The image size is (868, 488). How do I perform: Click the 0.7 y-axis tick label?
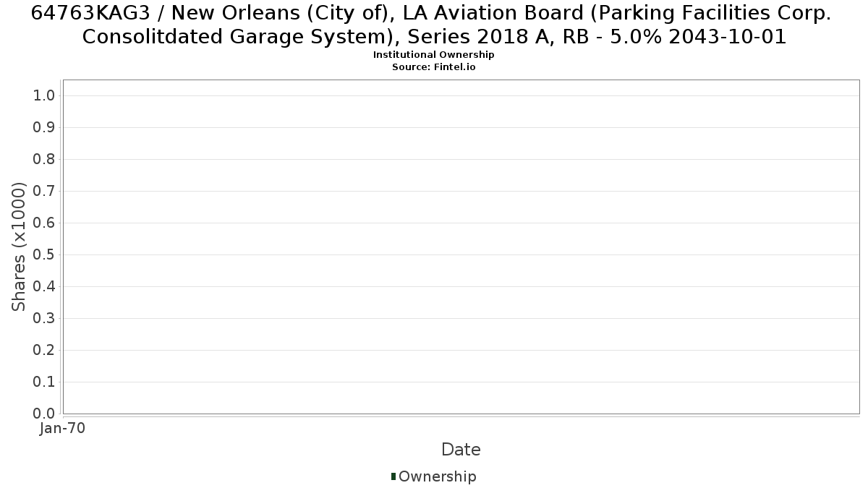(x=45, y=191)
